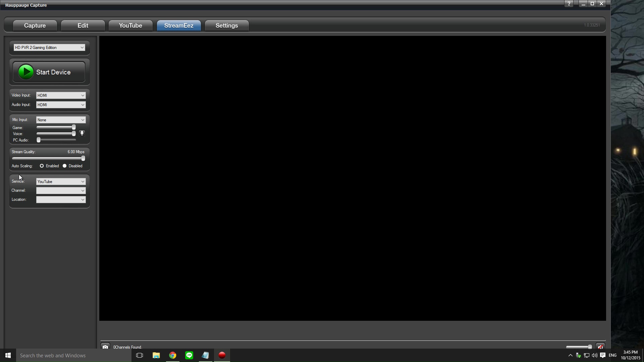Open the LINE app on taskbar
This screenshot has width=644, height=362.
point(189,355)
